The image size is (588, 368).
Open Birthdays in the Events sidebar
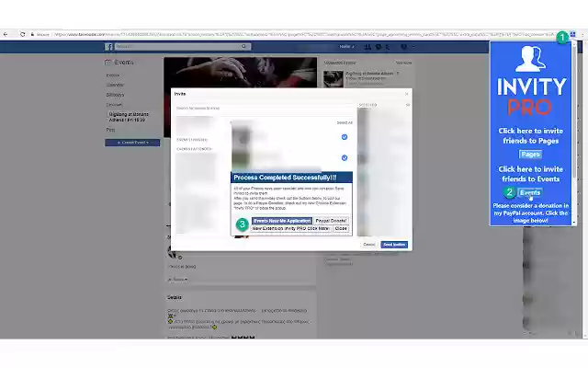(115, 95)
